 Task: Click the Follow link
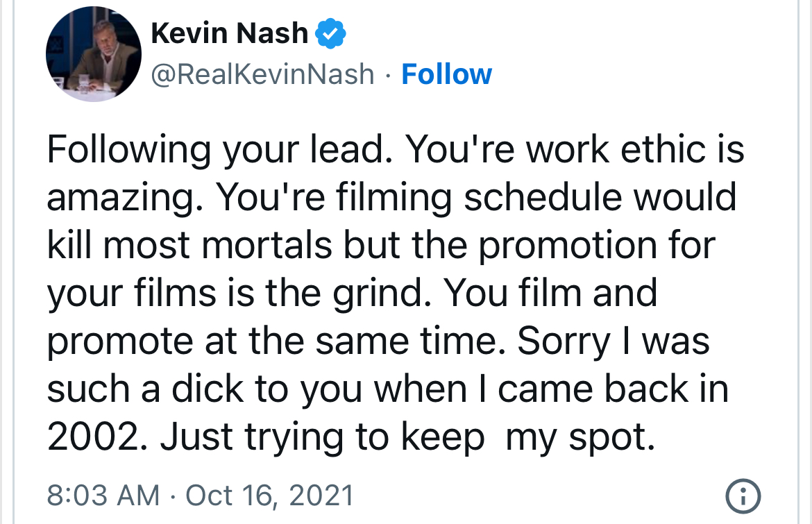click(x=446, y=74)
